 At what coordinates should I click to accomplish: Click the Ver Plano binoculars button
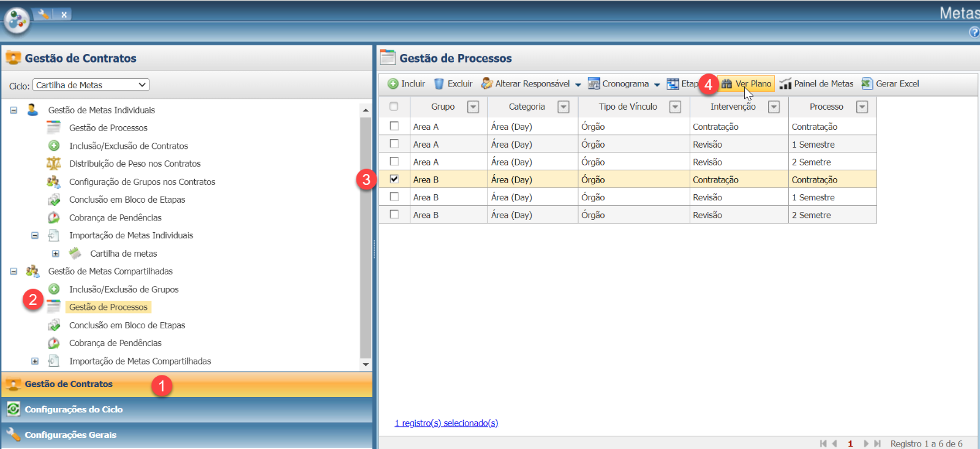click(746, 84)
